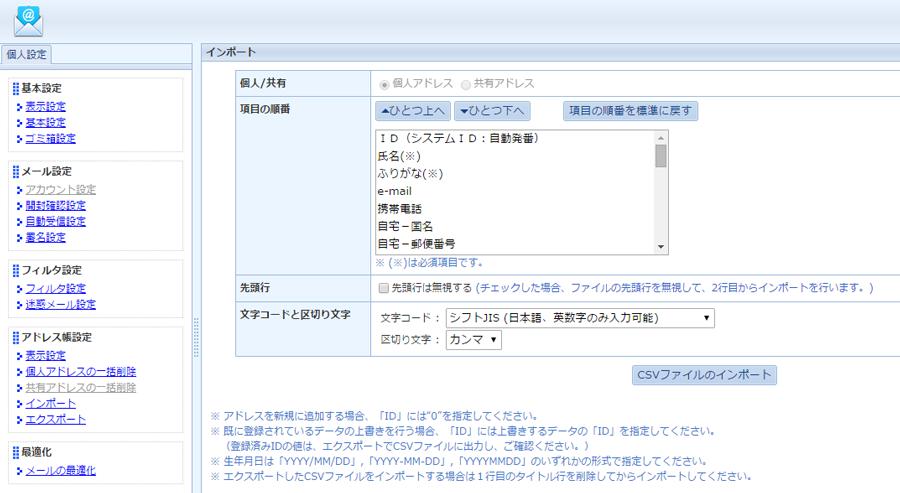Click grip icon beside 最適化 header

[x=16, y=453]
